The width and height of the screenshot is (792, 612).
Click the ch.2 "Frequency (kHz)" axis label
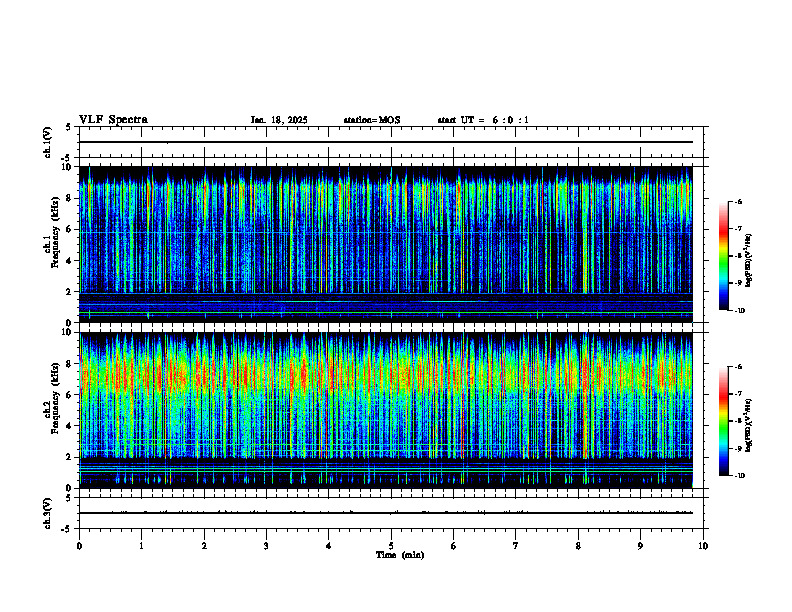coord(55,399)
